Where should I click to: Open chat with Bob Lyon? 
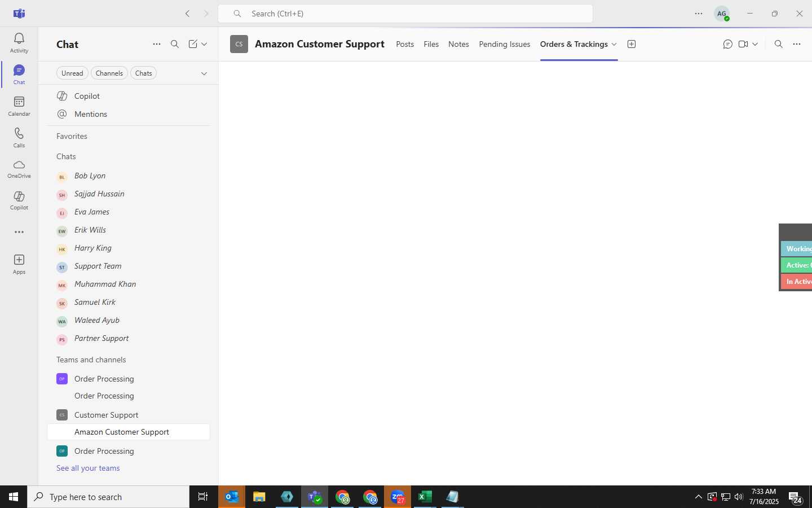pyautogui.click(x=129, y=176)
